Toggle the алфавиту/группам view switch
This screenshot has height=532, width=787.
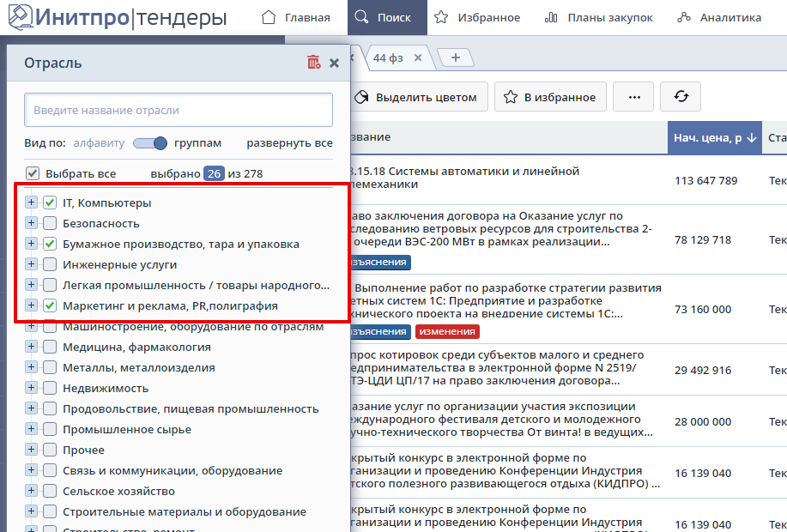point(149,143)
